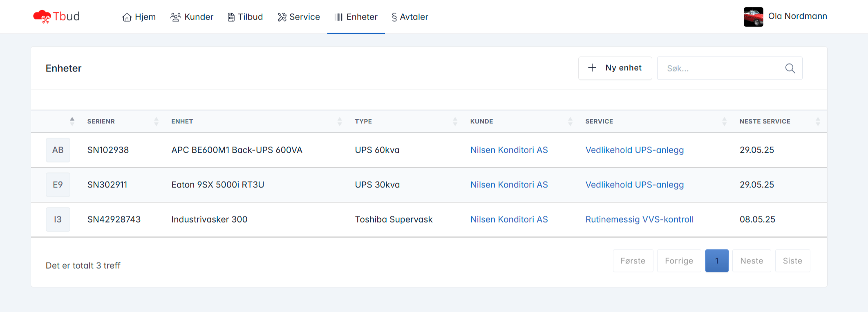Select page 1 in pagination
The image size is (868, 312).
point(716,261)
